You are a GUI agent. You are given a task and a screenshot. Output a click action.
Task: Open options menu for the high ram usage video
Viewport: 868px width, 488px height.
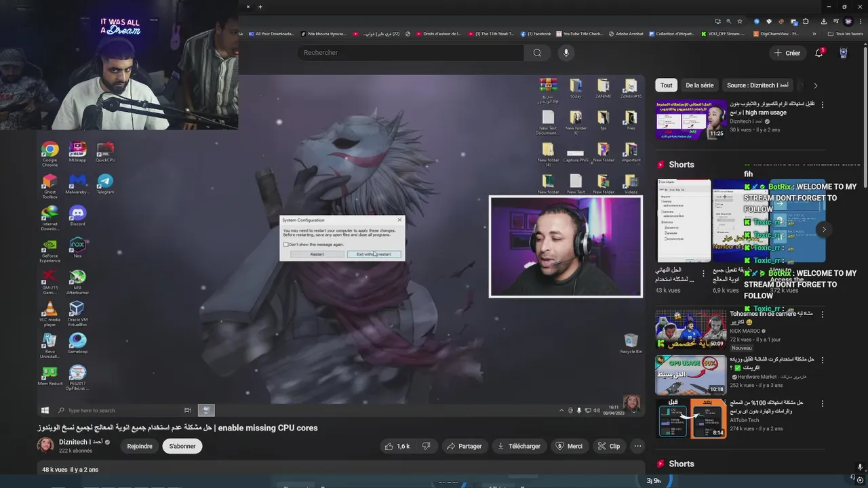823,105
